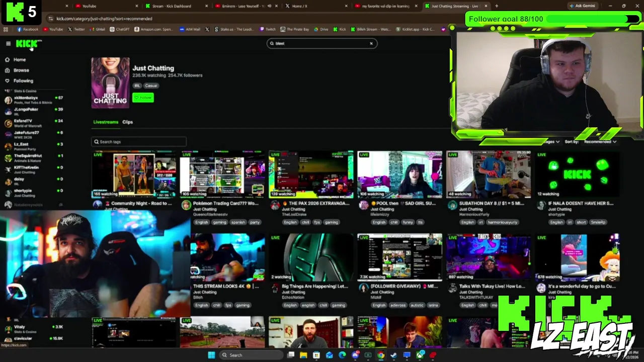The width and height of the screenshot is (644, 362).
Task: Open Discord from taskbar
Action: click(355, 355)
